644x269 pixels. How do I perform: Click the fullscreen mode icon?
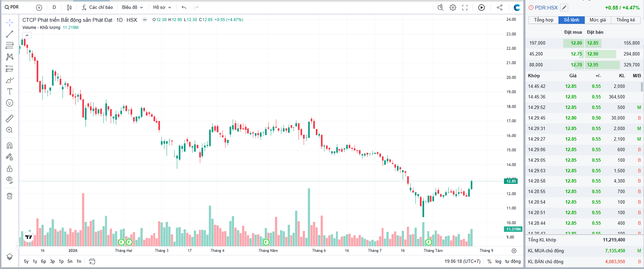[465, 7]
